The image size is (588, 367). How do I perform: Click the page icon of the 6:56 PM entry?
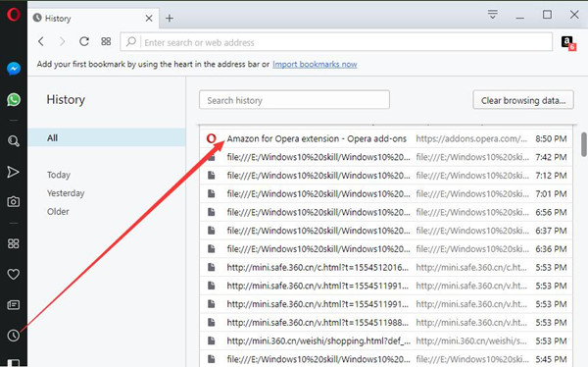212,212
